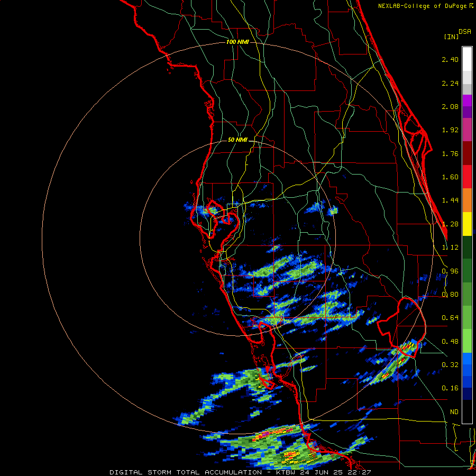Image resolution: width=476 pixels, height=476 pixels.
Task: Click the 1.92 legend value
Action: [x=450, y=130]
